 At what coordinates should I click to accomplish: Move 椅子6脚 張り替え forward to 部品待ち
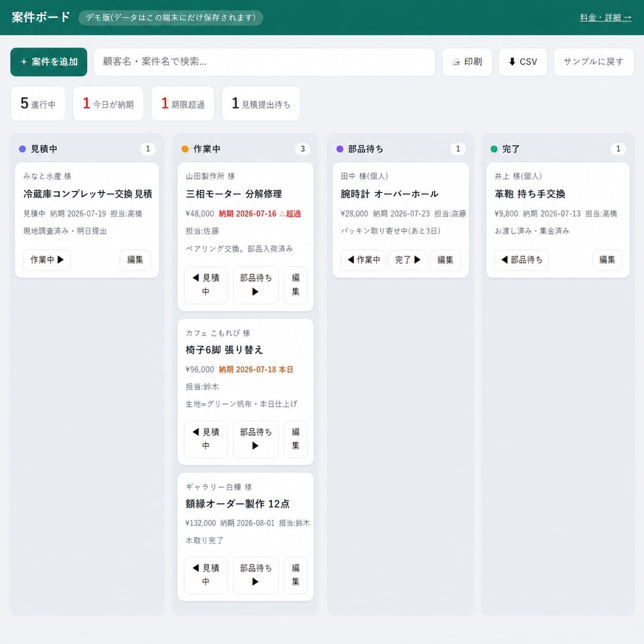point(255,439)
